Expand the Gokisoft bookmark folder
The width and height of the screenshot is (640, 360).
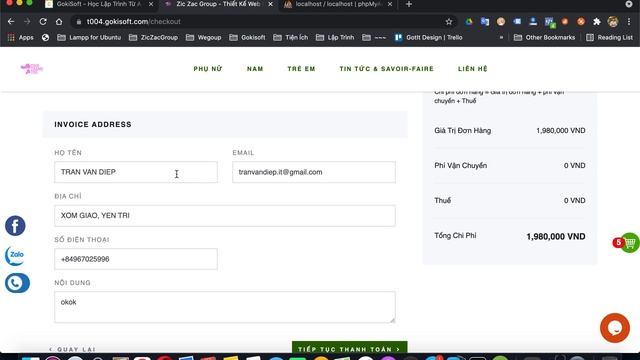tap(247, 38)
